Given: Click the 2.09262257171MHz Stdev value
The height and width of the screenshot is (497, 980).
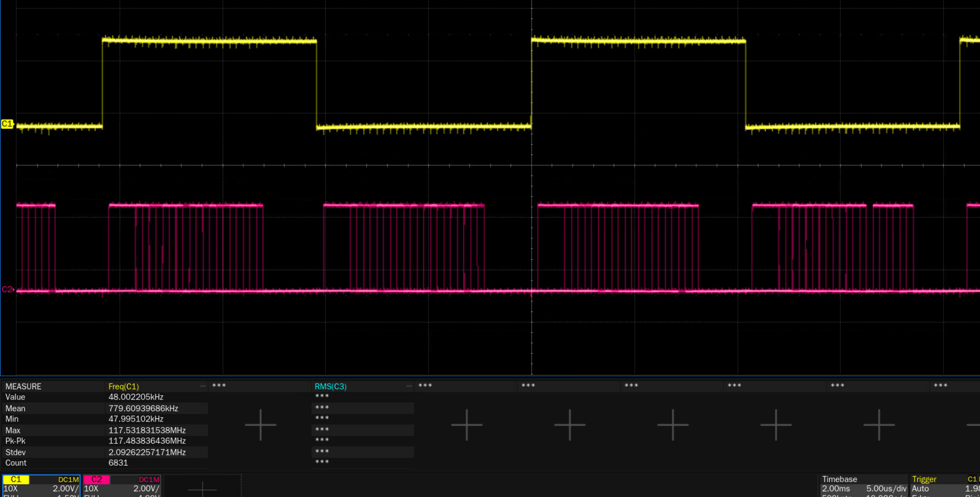Looking at the screenshot, I should (147, 452).
